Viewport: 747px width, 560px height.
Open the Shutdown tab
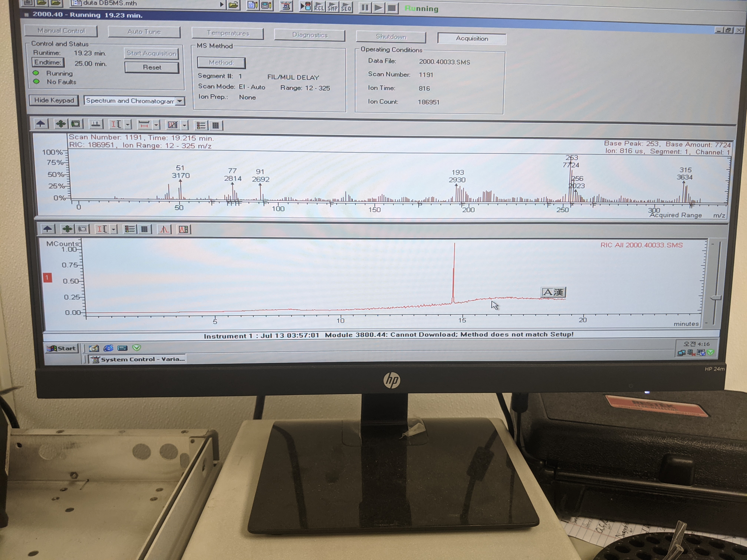pos(391,36)
